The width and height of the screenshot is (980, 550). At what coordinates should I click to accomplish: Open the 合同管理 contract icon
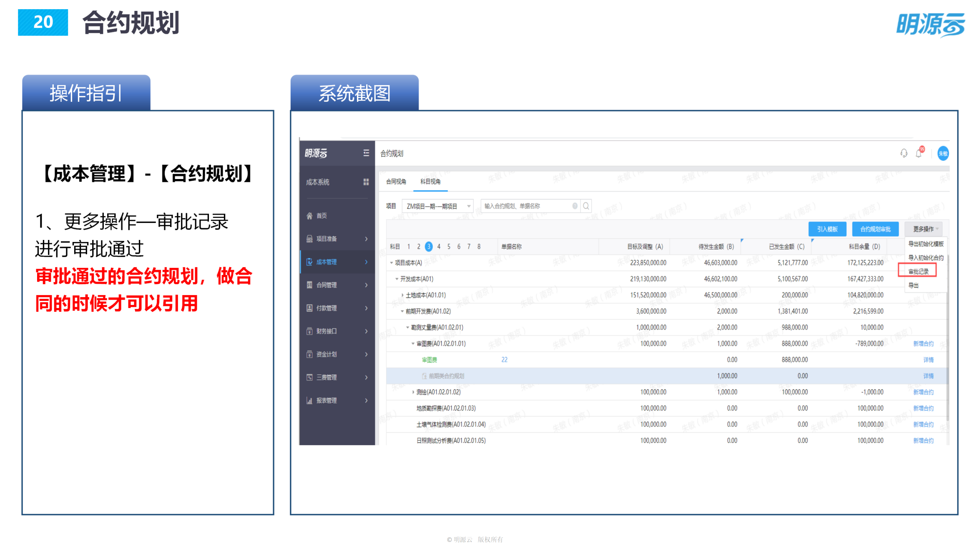309,285
